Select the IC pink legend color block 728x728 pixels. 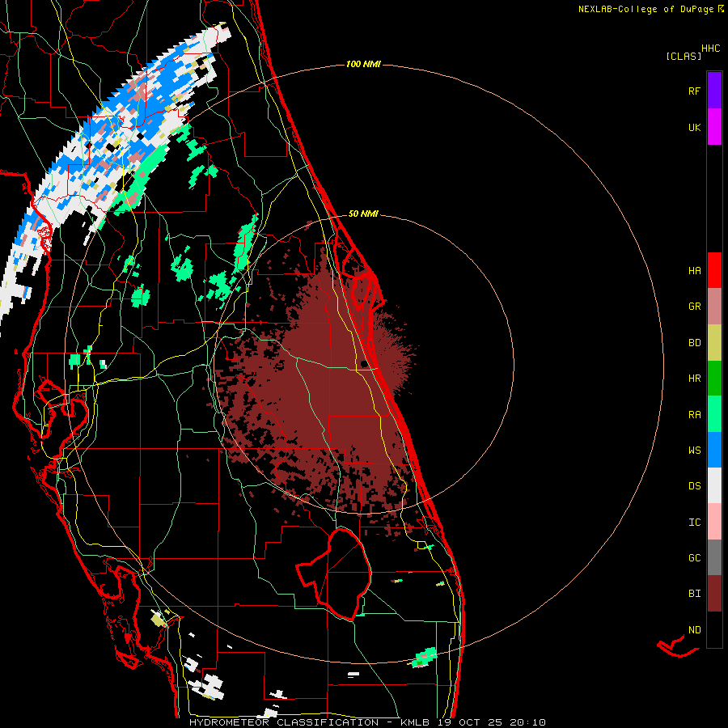714,522
